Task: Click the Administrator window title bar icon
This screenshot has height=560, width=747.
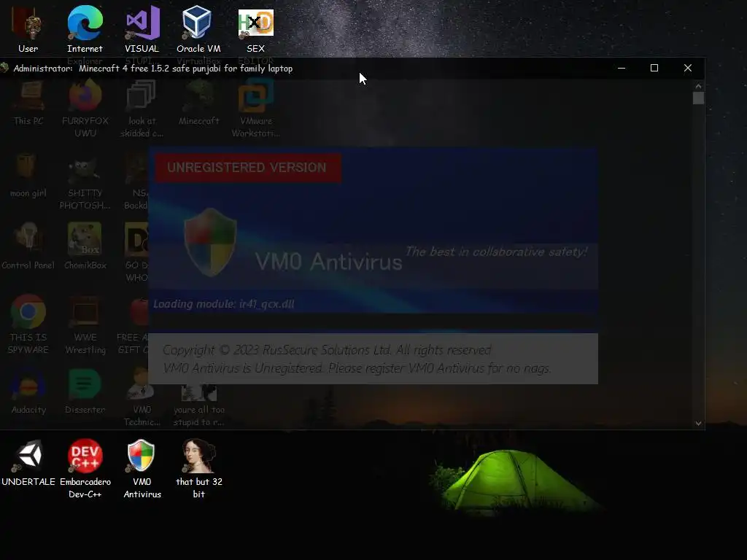Action: 5,68
